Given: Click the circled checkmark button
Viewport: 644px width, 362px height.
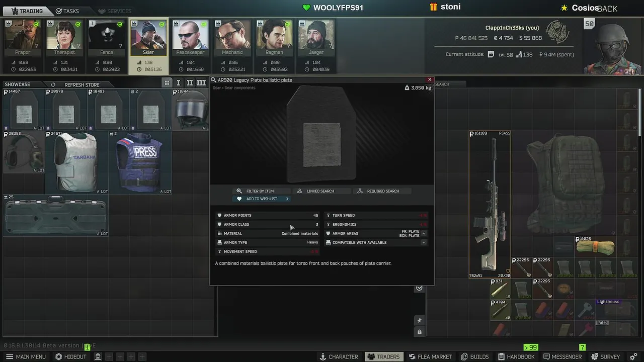Looking at the screenshot, I should pyautogui.click(x=419, y=288).
